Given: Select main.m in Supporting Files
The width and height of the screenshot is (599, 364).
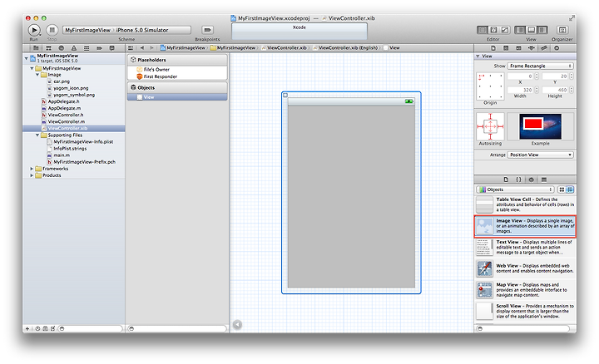Looking at the screenshot, I should point(62,155).
